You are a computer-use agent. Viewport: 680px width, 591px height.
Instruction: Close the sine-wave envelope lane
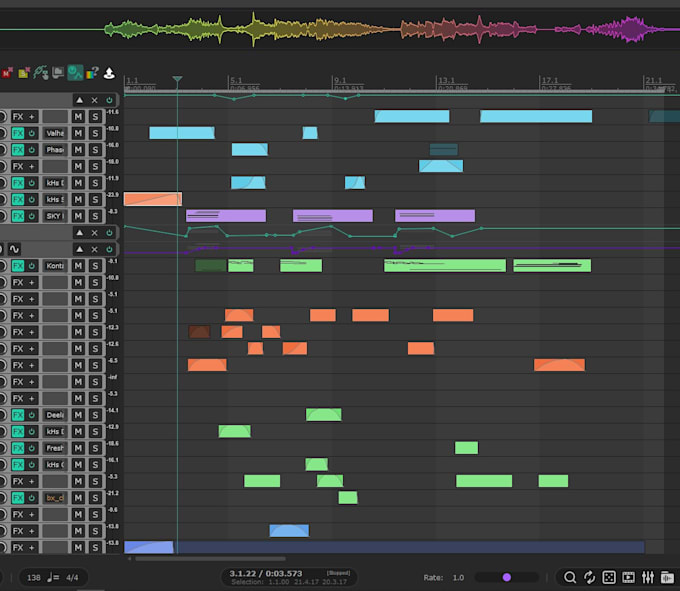coord(95,249)
